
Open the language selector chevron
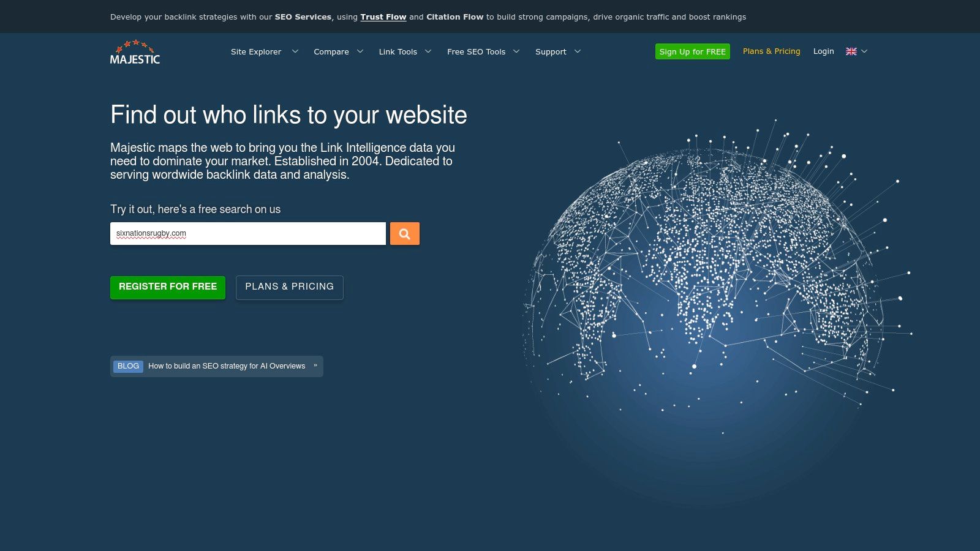click(x=864, y=51)
